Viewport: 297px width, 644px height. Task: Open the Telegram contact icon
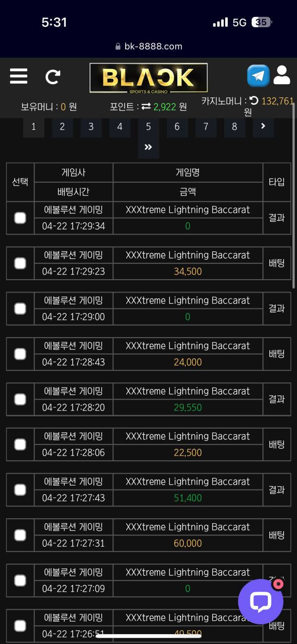(x=258, y=76)
